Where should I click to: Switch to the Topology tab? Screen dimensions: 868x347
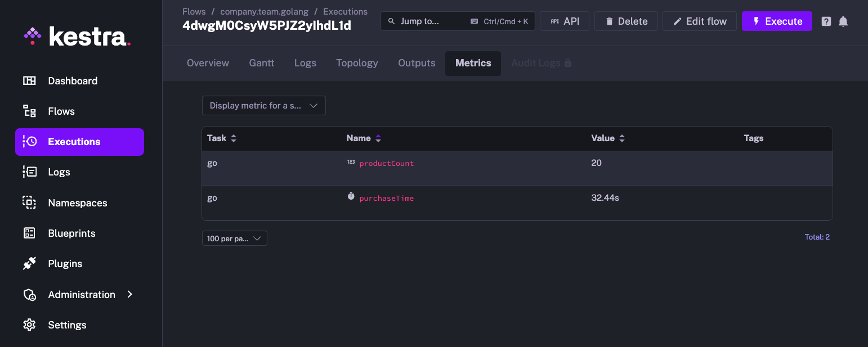357,63
